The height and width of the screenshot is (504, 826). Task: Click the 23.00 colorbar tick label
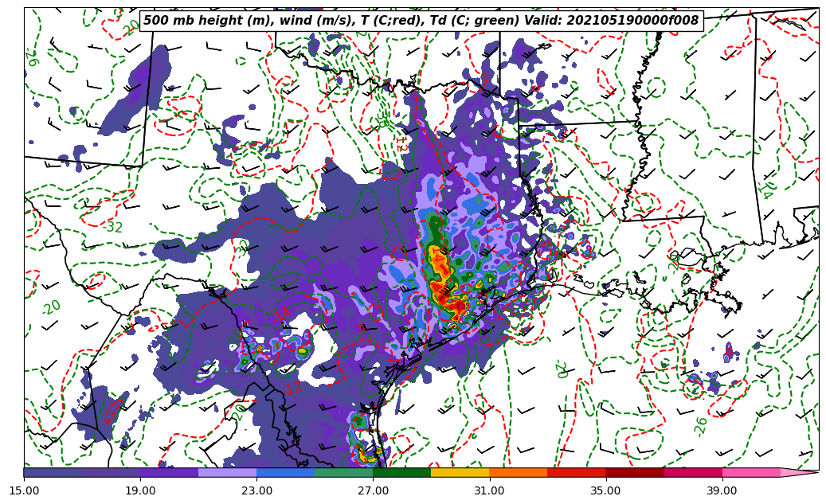click(x=256, y=490)
